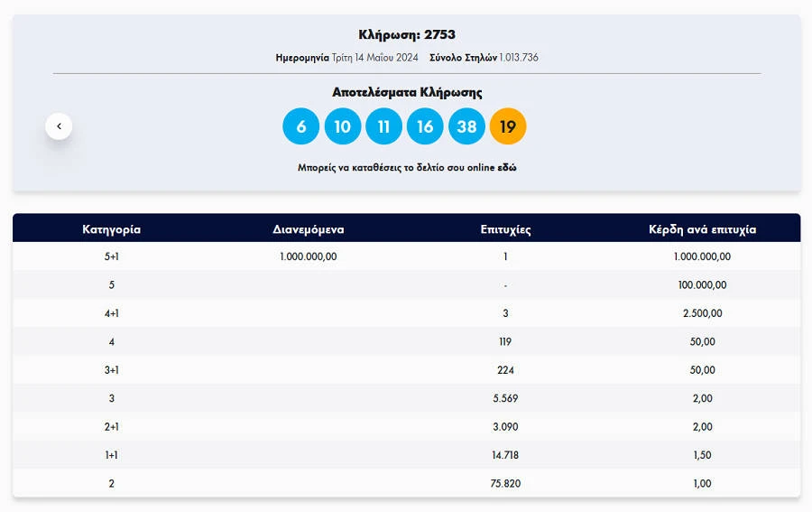Click the draw title Κλήρωση: 2753
Image resolution: width=812 pixels, height=512 pixels.
[x=407, y=34]
